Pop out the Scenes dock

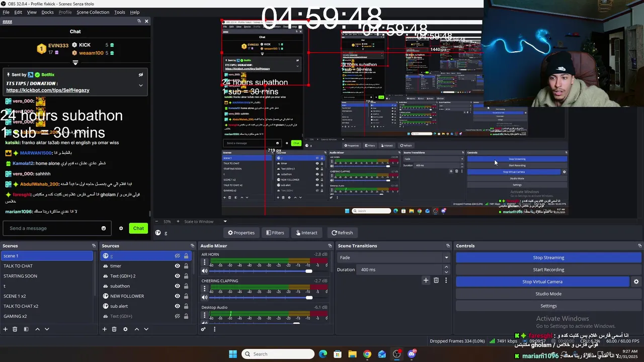click(x=94, y=246)
